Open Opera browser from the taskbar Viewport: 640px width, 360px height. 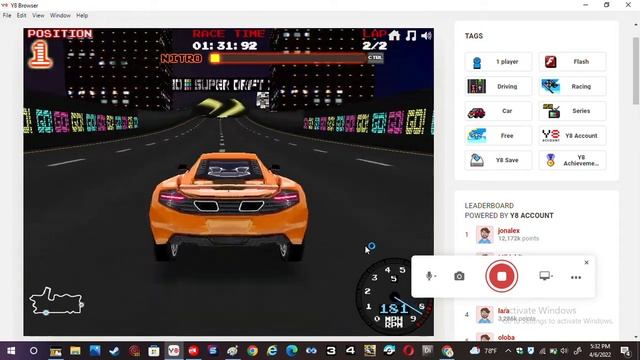pos(409,351)
